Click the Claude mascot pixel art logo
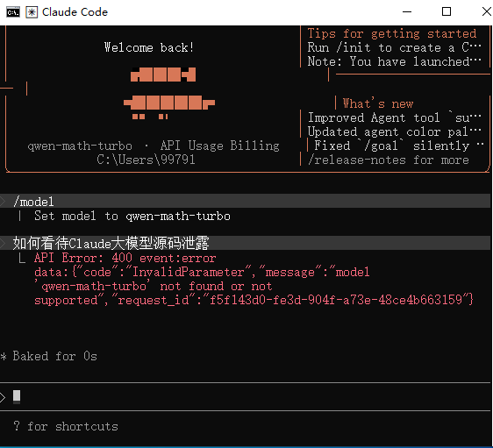Image resolution: width=493 pixels, height=448 pixels. (169, 93)
